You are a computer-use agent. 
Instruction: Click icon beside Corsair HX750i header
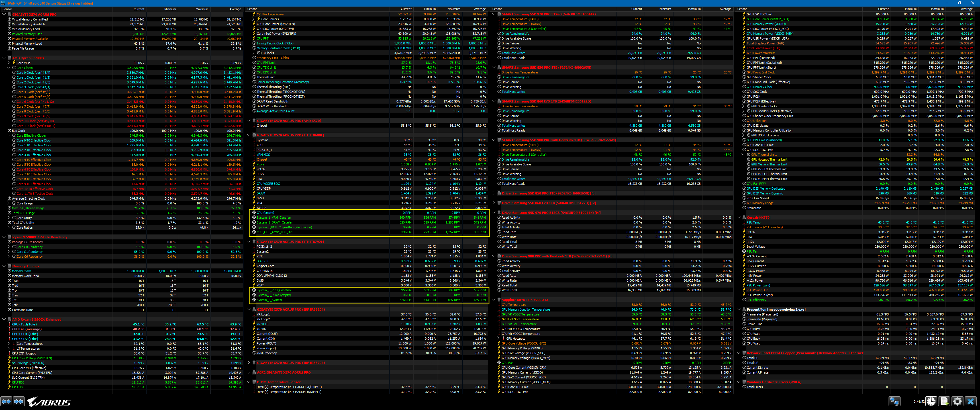pos(744,218)
